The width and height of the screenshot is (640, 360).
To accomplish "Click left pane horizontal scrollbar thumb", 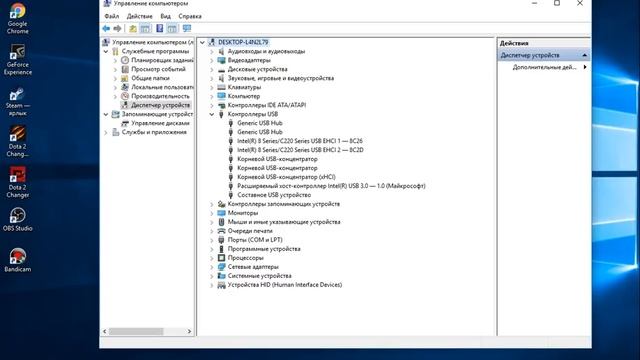I will pos(136,331).
